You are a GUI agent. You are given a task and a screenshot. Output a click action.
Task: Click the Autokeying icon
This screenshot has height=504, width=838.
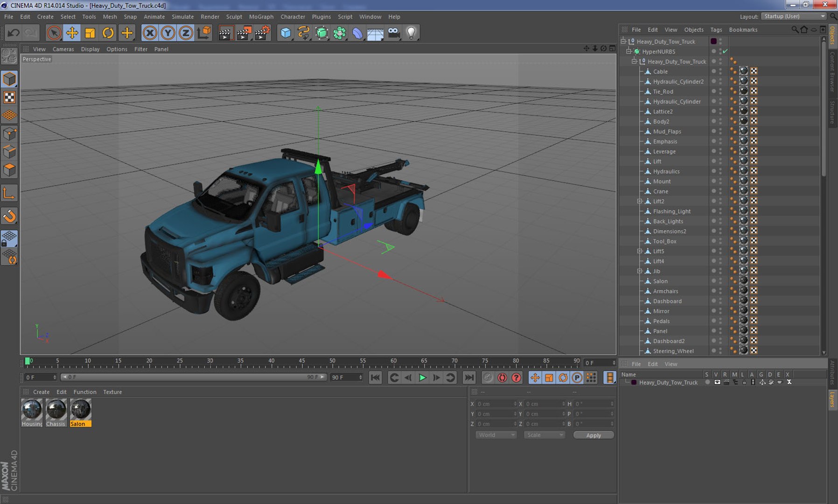point(502,378)
